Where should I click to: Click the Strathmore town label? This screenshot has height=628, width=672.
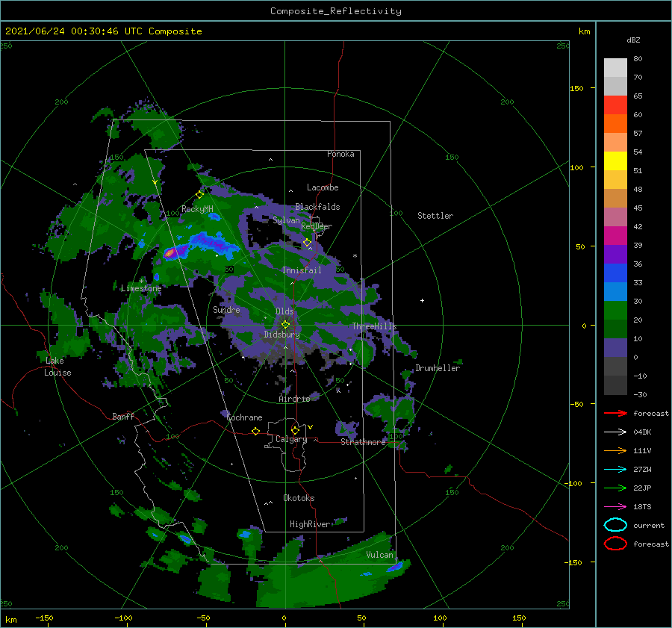[363, 442]
